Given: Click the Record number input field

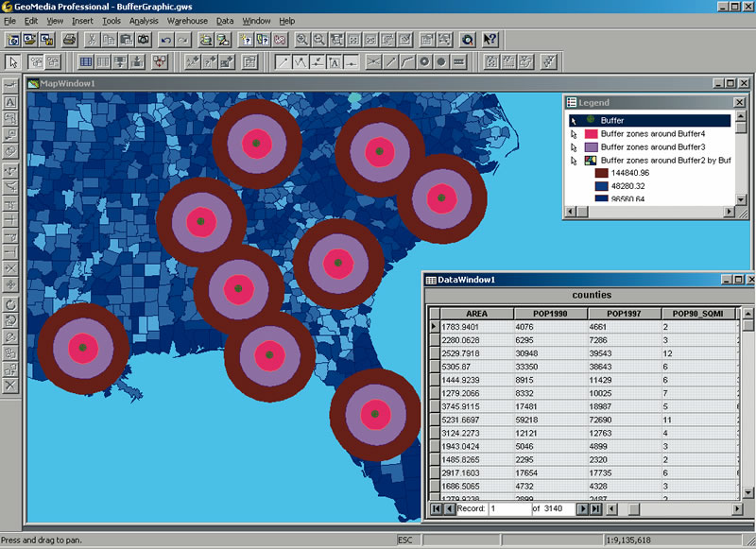Looking at the screenshot, I should coord(509,508).
